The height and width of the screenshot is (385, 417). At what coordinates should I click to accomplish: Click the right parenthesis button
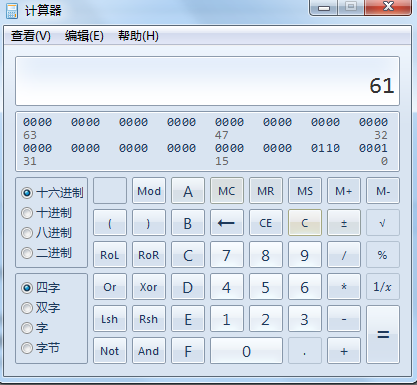149,223
